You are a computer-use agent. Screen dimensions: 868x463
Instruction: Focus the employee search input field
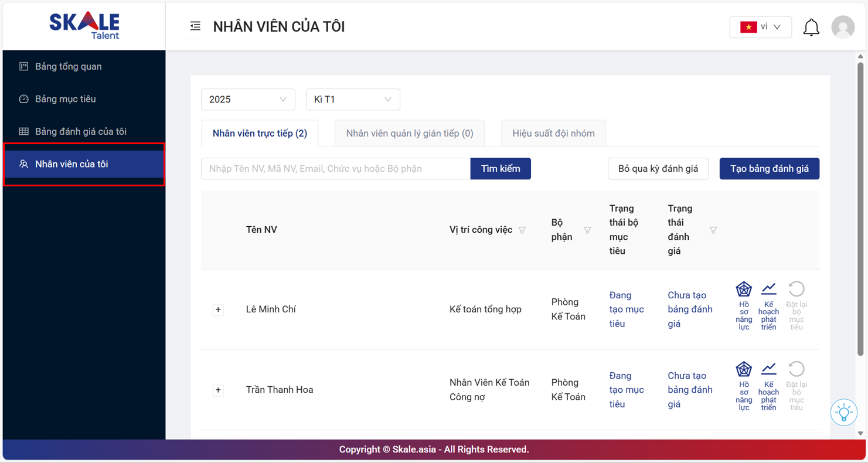(335, 169)
